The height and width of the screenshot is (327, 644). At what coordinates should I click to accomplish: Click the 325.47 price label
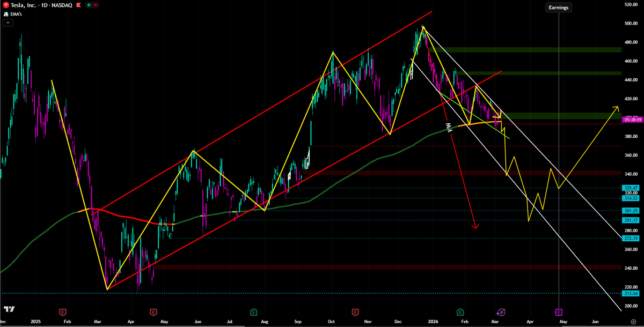[x=630, y=188]
